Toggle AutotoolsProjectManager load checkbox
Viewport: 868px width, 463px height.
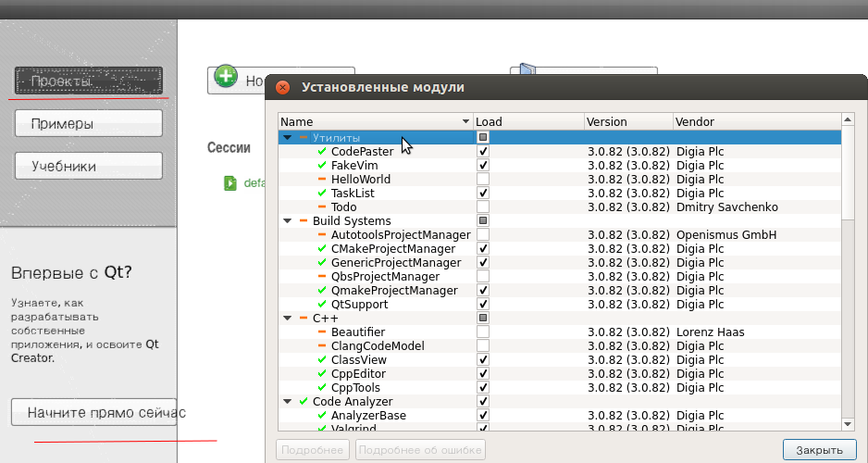pos(483,235)
